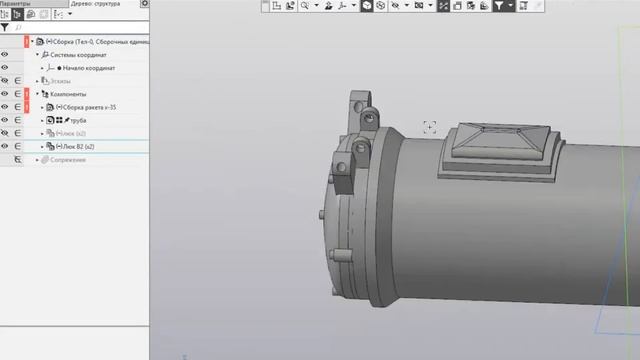Click the tree toolbar icon right of the active mode

[31, 14]
